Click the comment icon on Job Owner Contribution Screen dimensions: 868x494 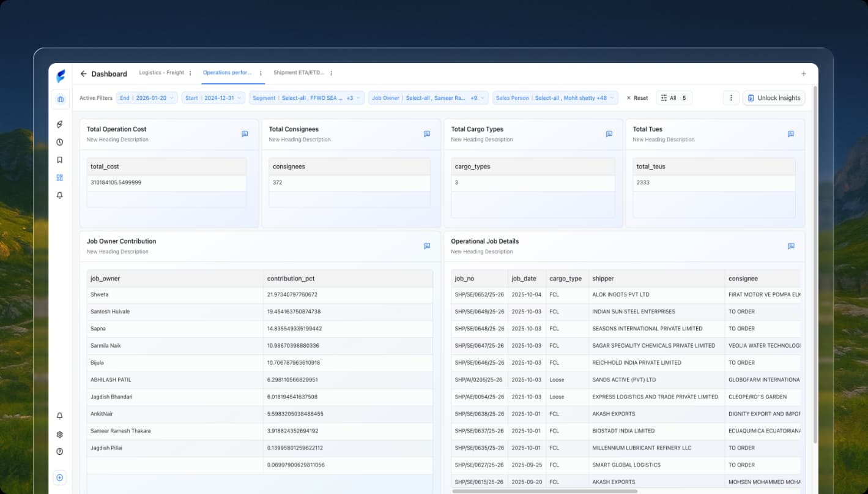[x=426, y=246]
